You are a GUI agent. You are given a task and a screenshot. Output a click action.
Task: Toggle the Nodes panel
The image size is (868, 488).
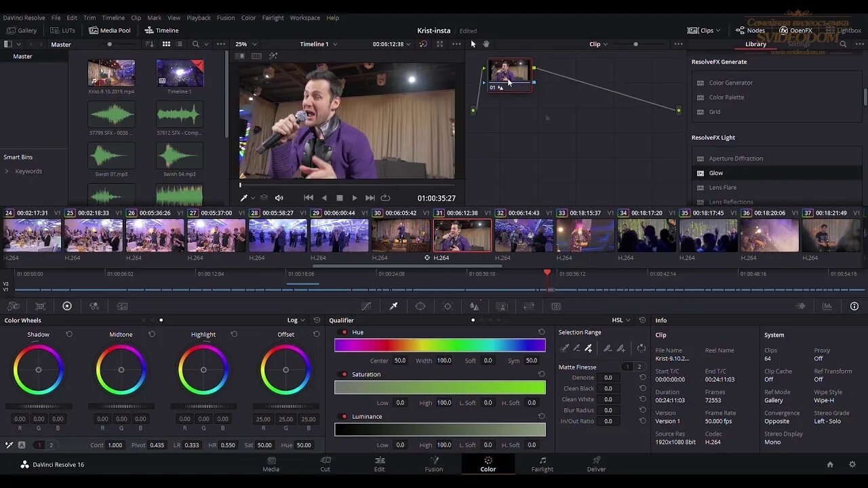click(750, 30)
